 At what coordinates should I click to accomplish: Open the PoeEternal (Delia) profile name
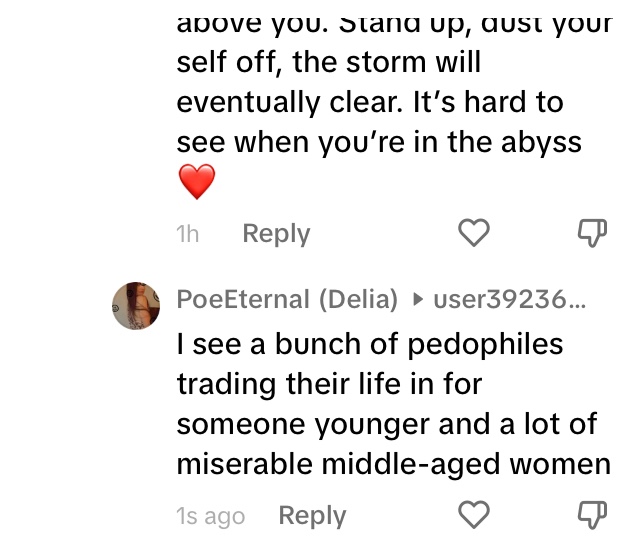tap(287, 299)
